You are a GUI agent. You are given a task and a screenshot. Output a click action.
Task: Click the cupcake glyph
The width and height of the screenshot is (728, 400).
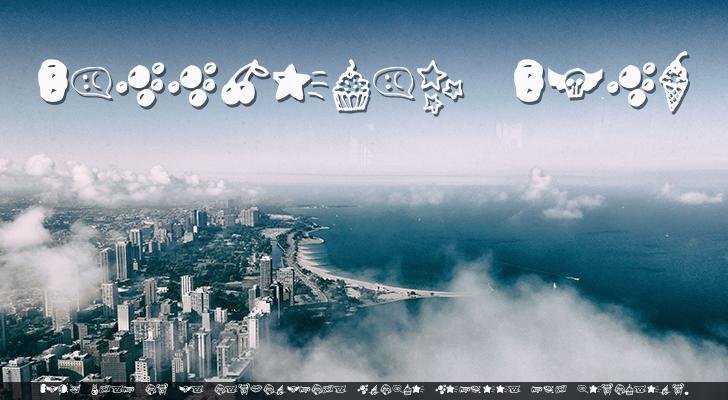(351, 87)
